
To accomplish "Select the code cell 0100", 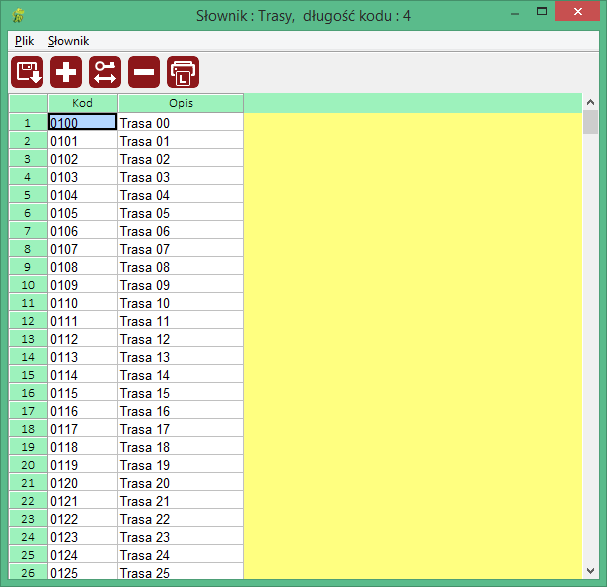I will [x=82, y=122].
